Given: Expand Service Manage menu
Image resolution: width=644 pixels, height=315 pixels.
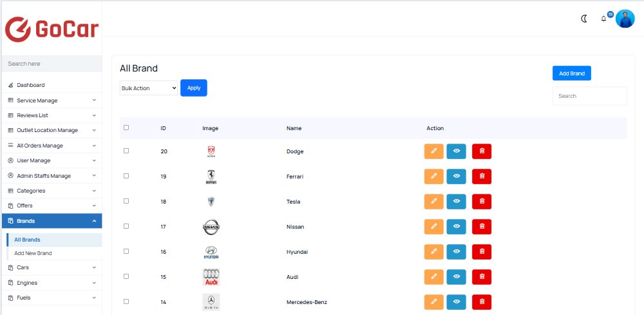Looking at the screenshot, I should click(52, 100).
